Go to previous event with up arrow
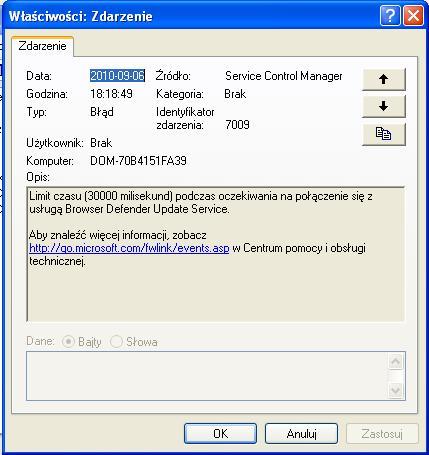This screenshot has height=455, width=429. point(384,79)
